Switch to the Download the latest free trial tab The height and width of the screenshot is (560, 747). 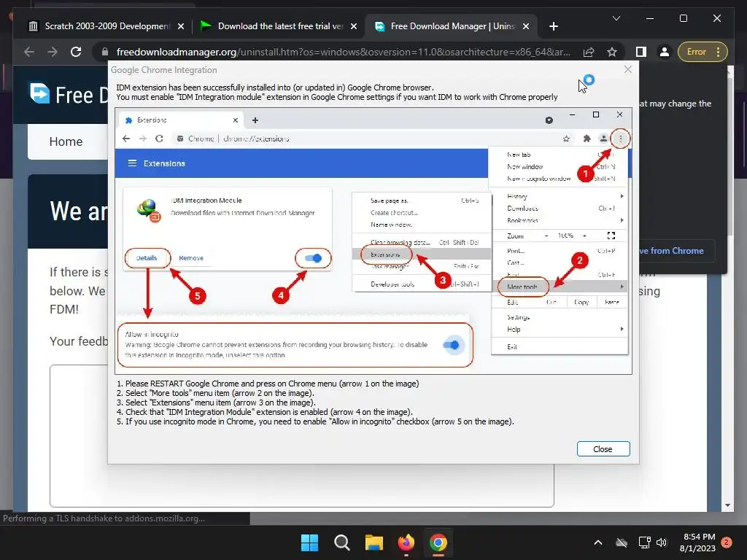[279, 26]
